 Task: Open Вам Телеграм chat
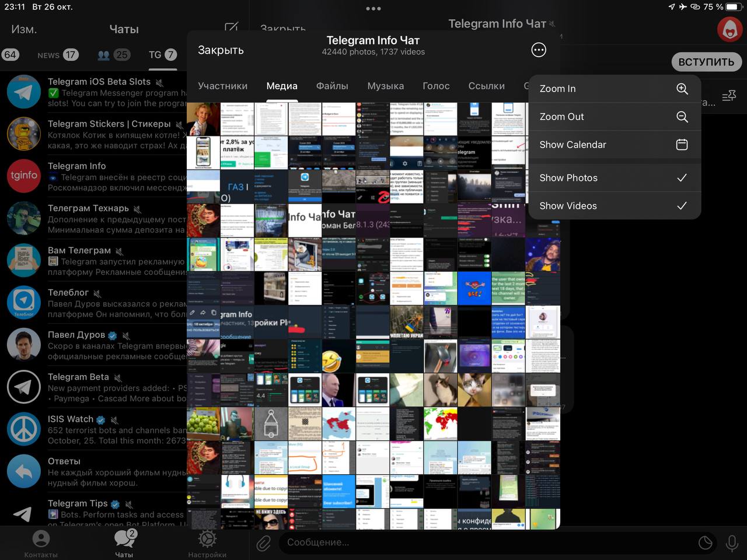(x=93, y=261)
